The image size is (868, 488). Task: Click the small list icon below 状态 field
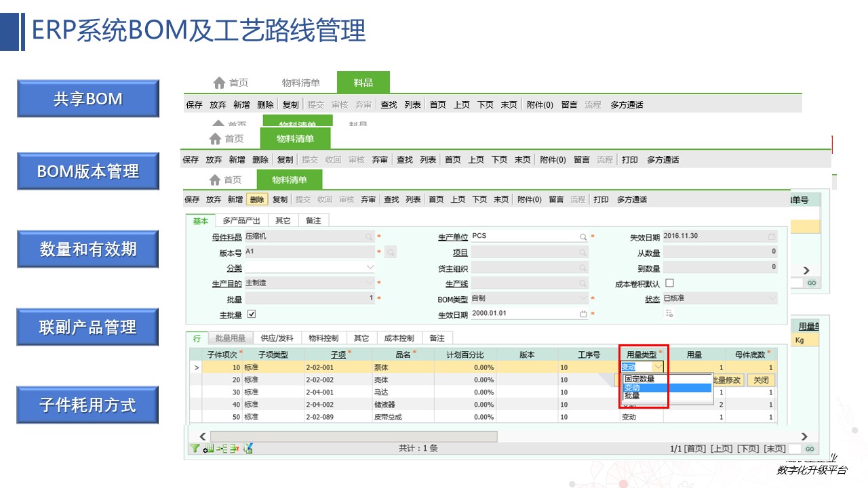click(x=669, y=313)
